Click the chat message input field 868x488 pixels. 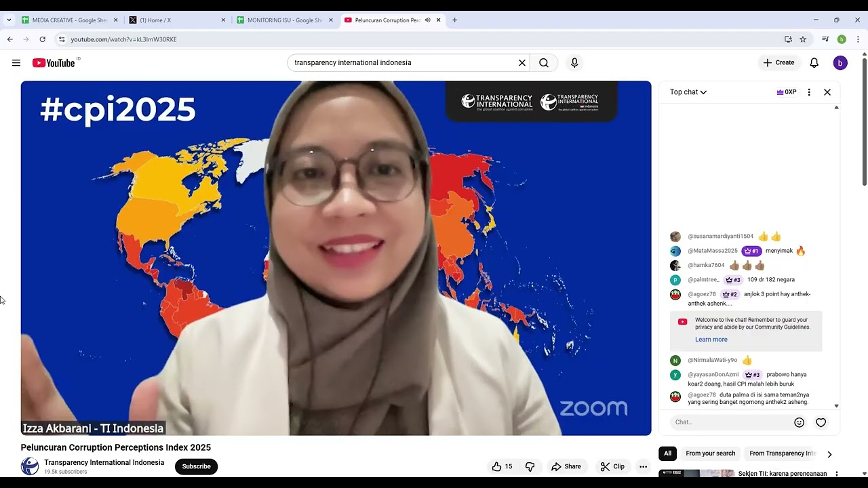[732, 422]
